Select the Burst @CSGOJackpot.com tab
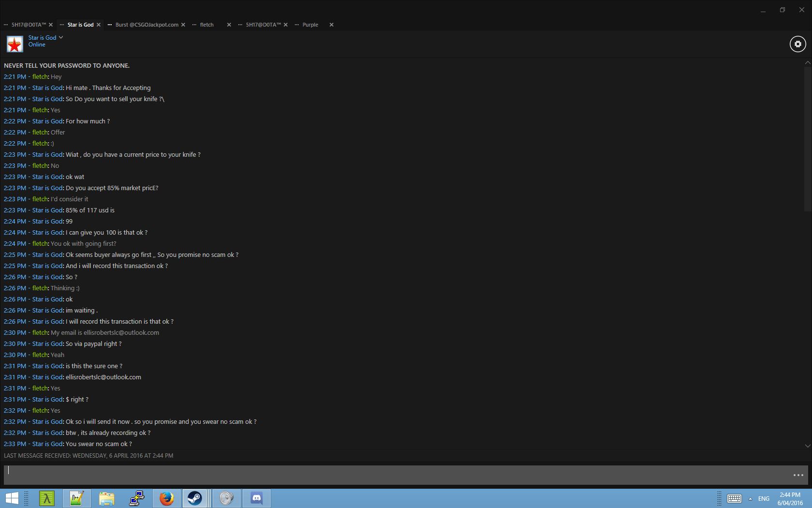 [146, 25]
